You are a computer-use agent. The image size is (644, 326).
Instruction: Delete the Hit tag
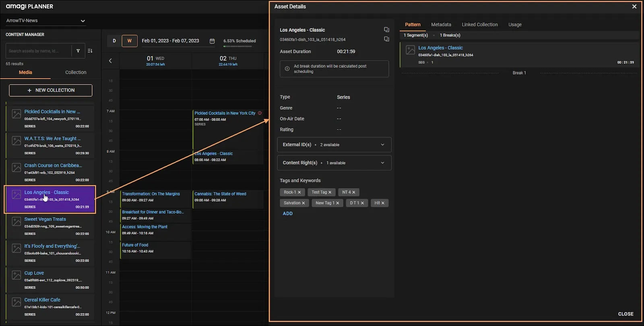[x=383, y=203]
